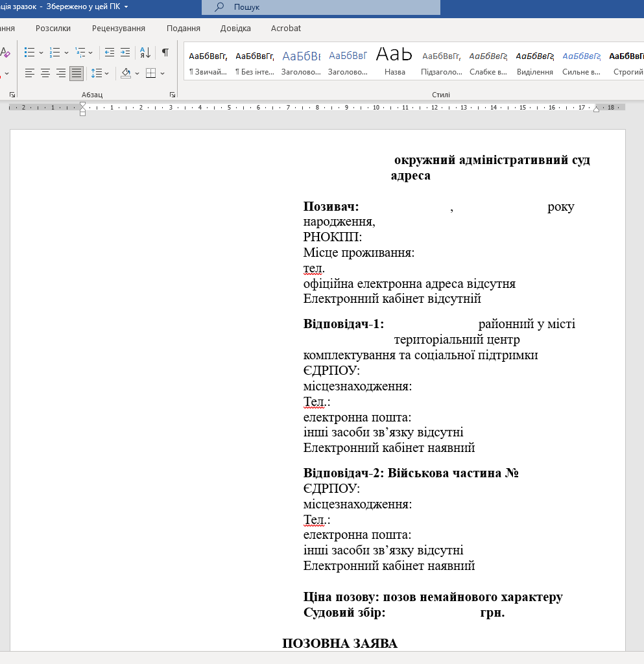Switch to the Рецензування tab
This screenshot has width=644, height=664.
point(119,29)
